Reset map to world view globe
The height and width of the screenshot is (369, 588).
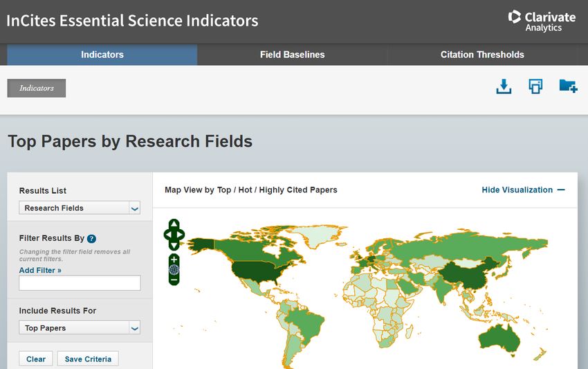click(174, 269)
